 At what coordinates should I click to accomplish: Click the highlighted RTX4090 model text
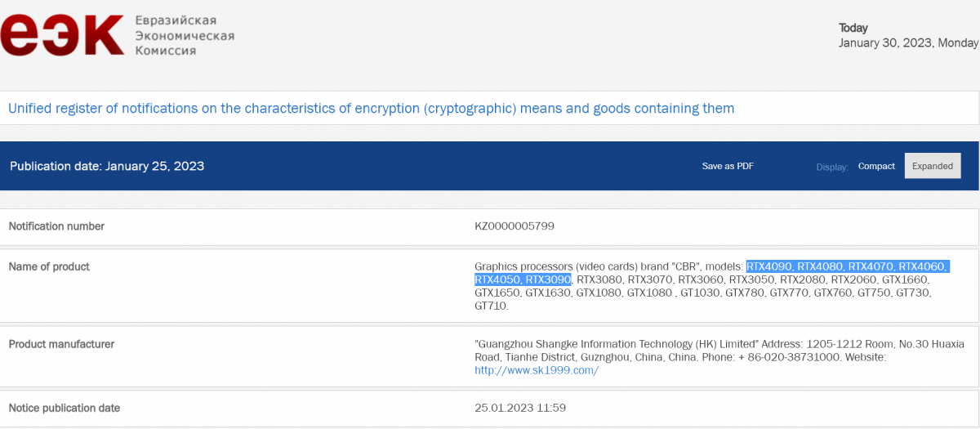769,266
